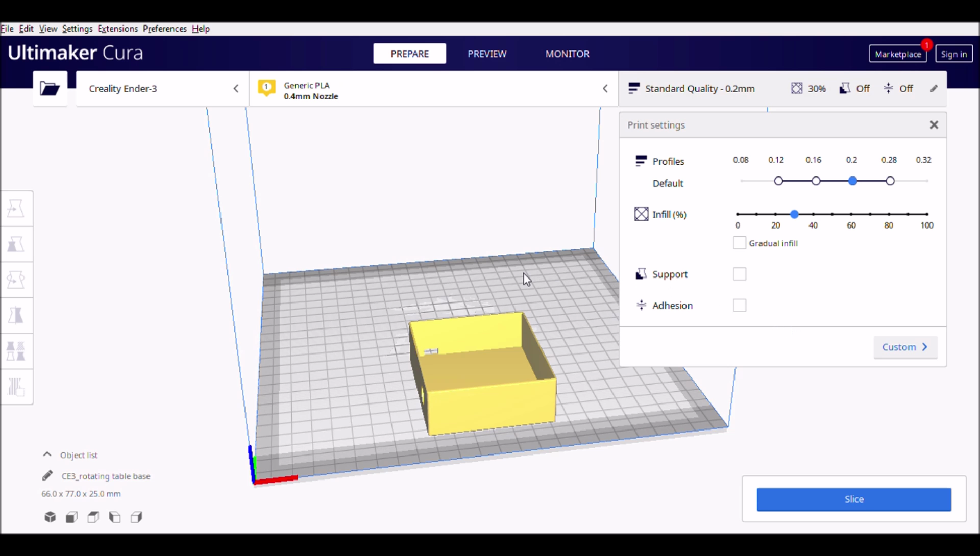Click the Profiles icon in Print settings

(x=641, y=161)
